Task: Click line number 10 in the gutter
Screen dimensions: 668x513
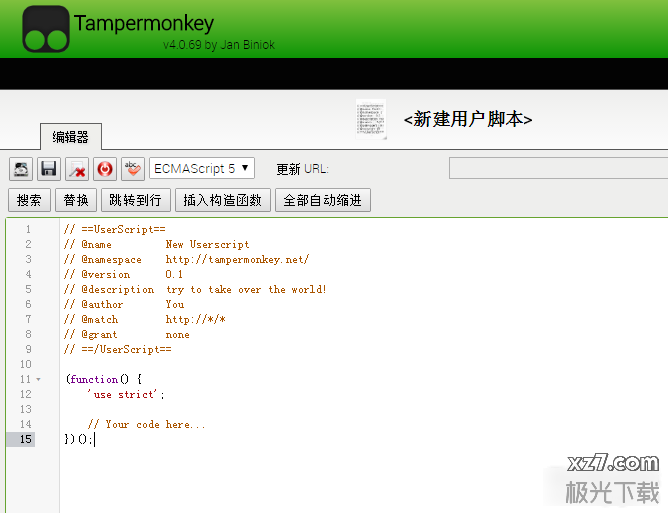Action: point(26,364)
